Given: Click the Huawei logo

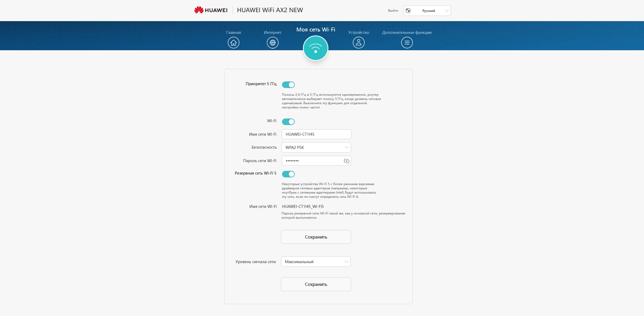Looking at the screenshot, I should click(211, 10).
